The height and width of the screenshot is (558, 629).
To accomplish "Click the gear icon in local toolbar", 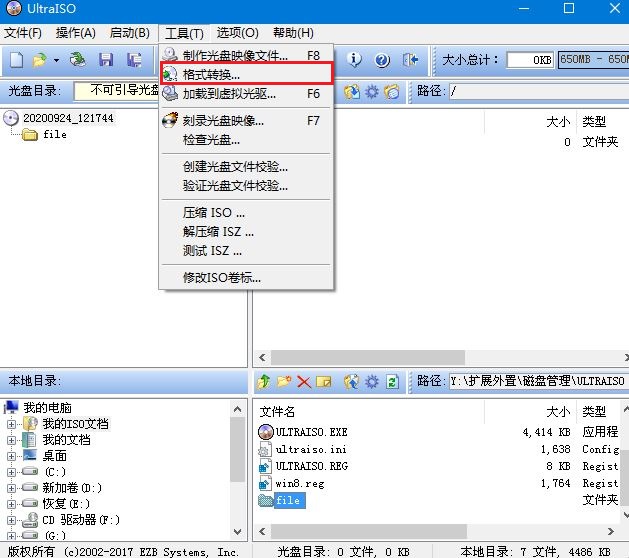I will pos(372,381).
